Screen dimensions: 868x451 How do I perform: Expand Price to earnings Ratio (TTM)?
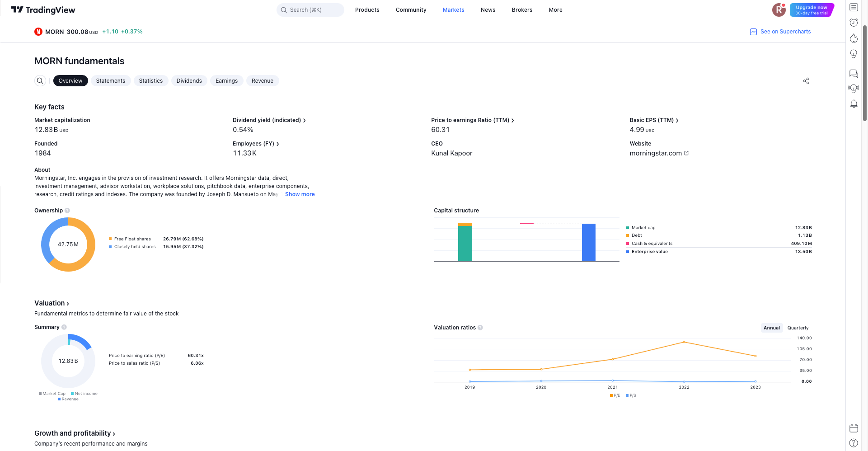pyautogui.click(x=473, y=120)
